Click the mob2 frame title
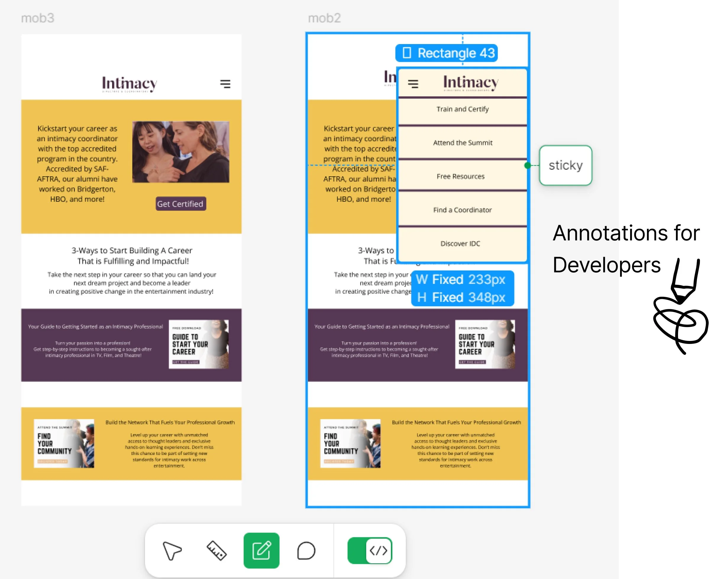The width and height of the screenshot is (728, 579). tap(324, 18)
